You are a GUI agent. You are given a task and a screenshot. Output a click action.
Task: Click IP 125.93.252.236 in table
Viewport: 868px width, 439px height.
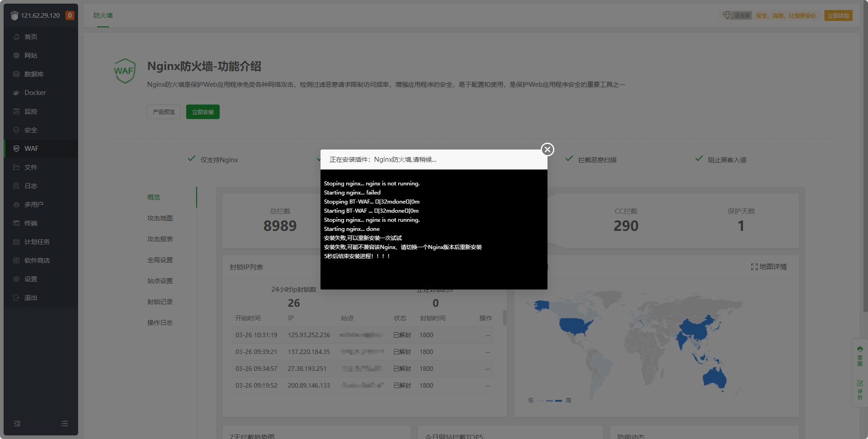coord(309,335)
